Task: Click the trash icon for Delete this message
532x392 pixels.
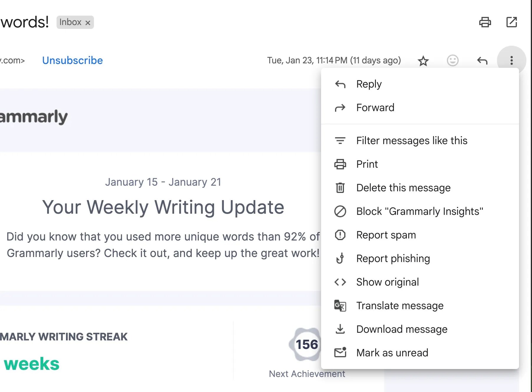Action: point(340,188)
